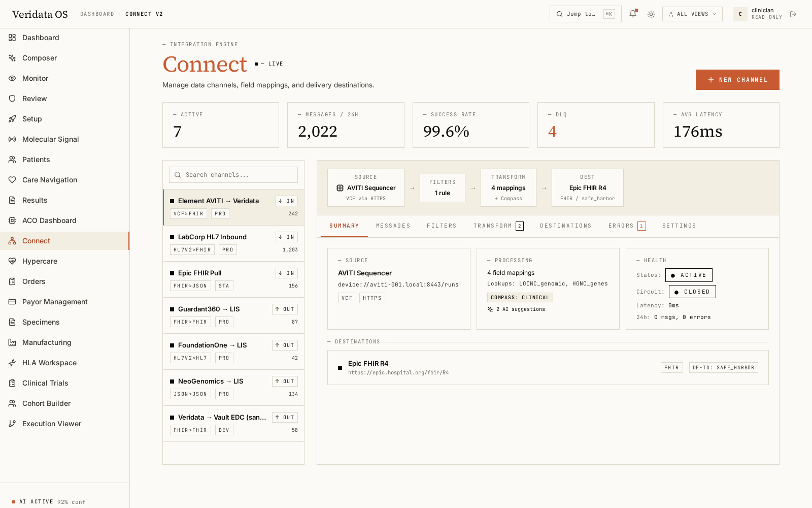Click the Patients people icon

tap(12, 160)
